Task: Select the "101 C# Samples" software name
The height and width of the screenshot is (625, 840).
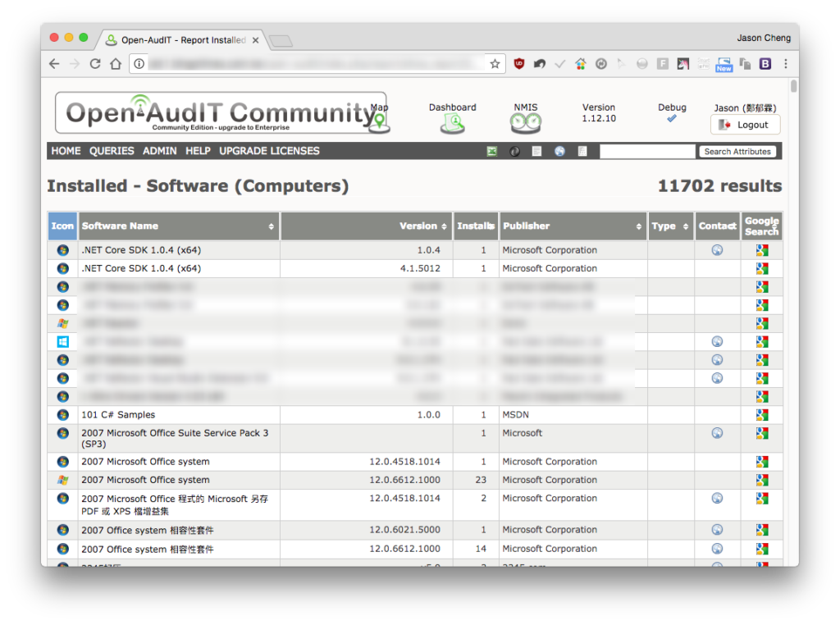Action: coord(118,415)
